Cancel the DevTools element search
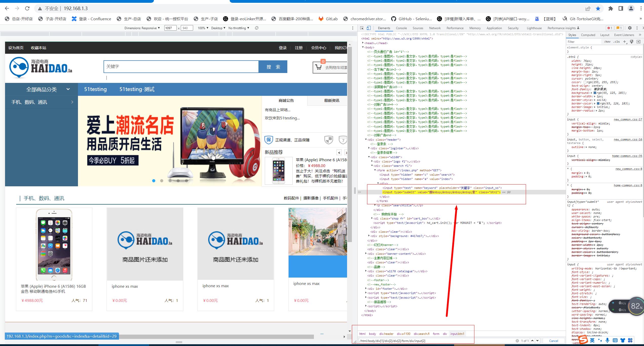This screenshot has width=644, height=346. point(553,341)
